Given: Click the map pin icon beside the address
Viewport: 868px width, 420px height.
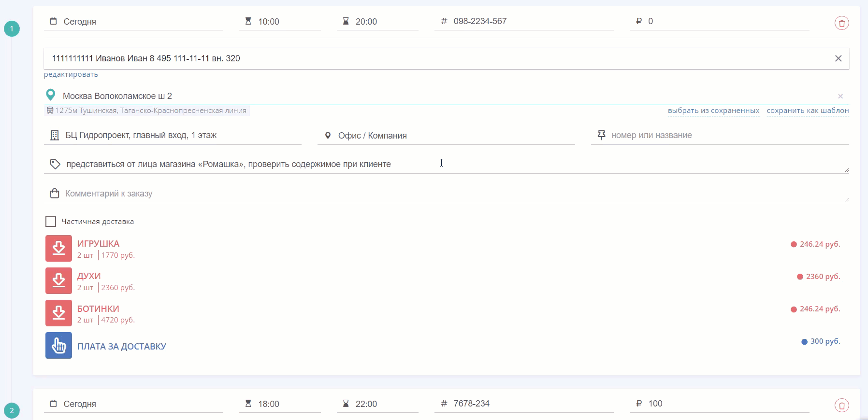Looking at the screenshot, I should (x=50, y=95).
